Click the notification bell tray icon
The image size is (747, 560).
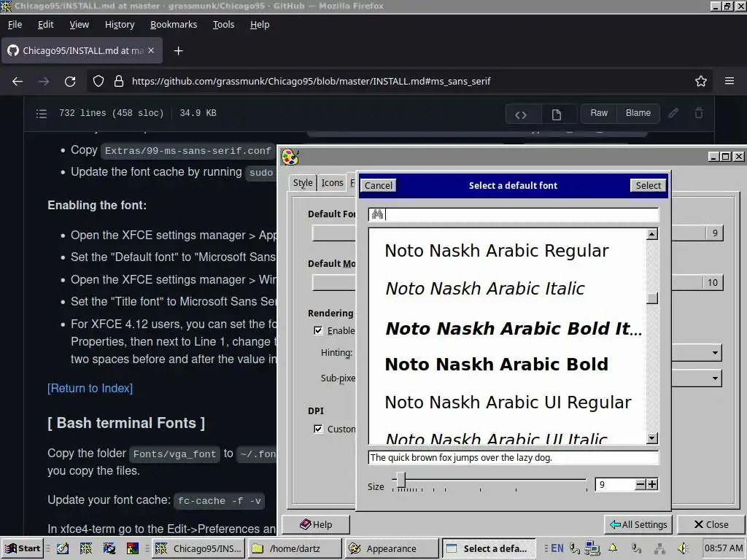613,548
